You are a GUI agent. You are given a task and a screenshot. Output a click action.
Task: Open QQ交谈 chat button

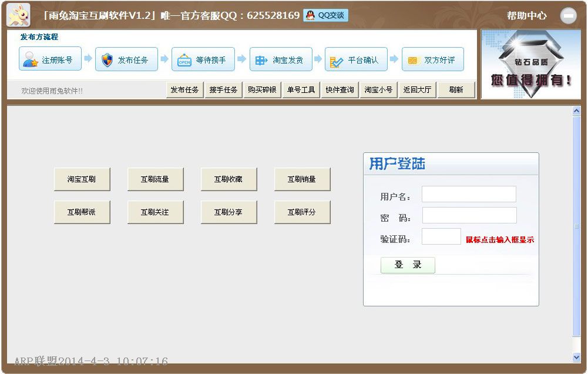(325, 15)
